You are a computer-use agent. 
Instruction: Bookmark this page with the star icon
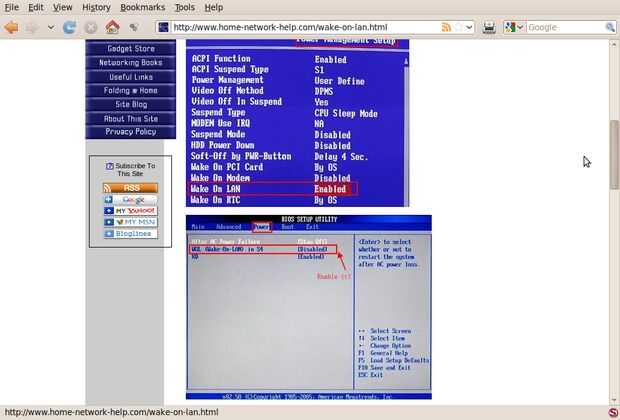point(458,27)
